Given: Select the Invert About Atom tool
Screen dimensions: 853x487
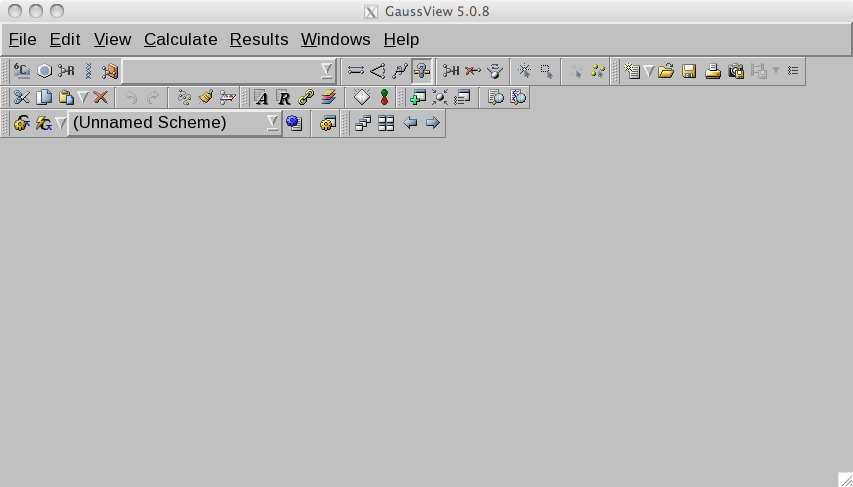Looking at the screenshot, I should [495, 71].
